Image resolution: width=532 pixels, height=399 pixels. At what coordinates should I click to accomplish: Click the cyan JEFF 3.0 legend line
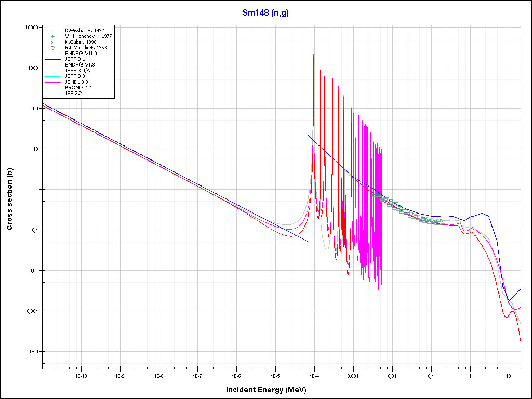click(x=53, y=76)
